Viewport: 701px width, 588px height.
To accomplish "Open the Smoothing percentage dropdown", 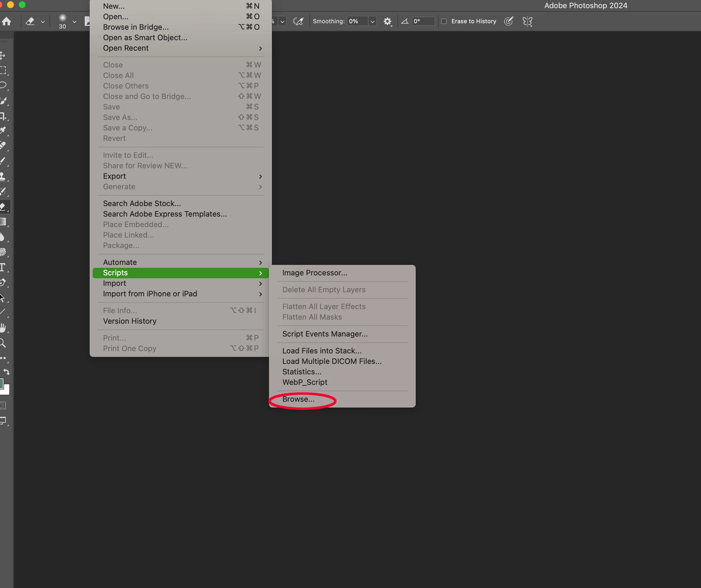I will click(x=373, y=22).
